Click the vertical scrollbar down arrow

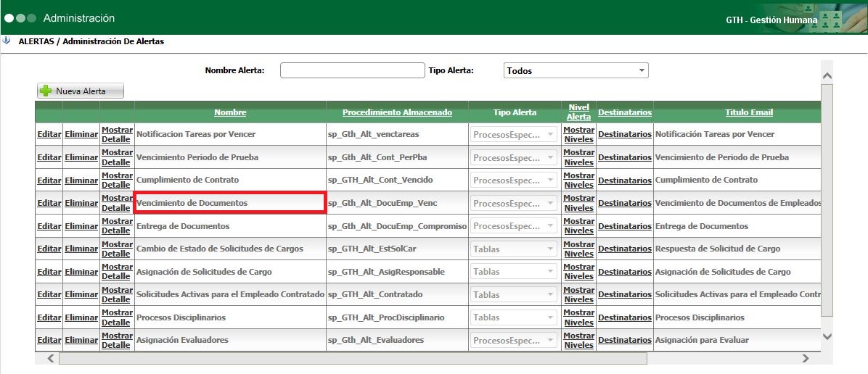pos(827,336)
